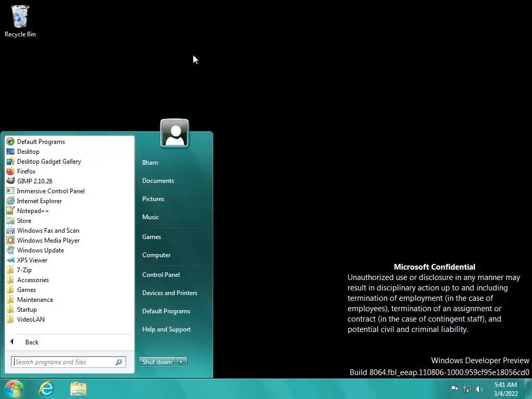
Task: Click the Shut down button
Action: coord(157,362)
